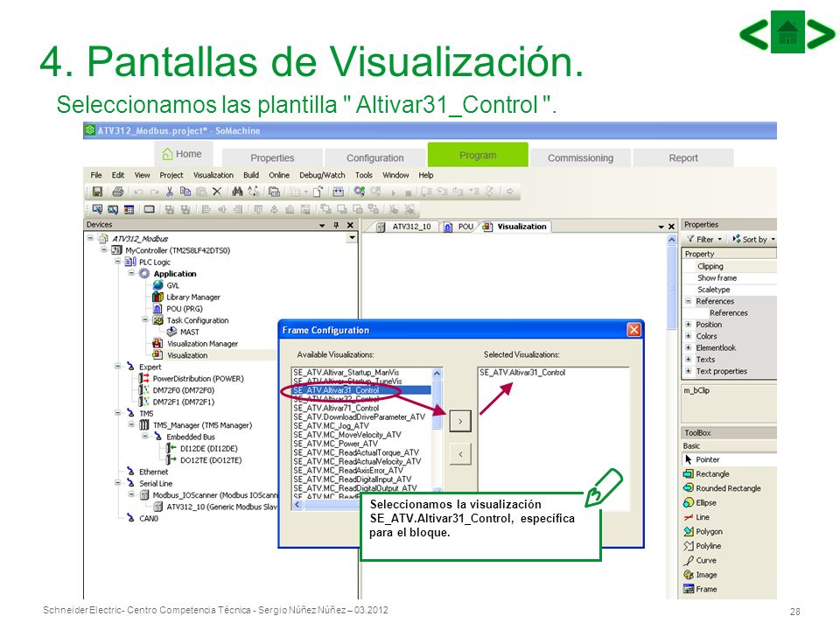Screen dimensions: 840x630
Task: Click the slide's previous arrow icon
Action: tap(754, 33)
